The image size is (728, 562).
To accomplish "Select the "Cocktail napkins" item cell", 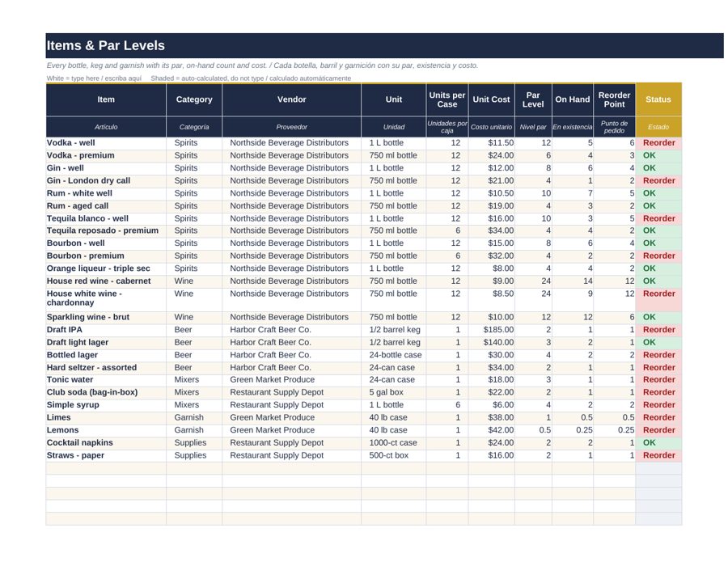I will pyautogui.click(x=106, y=443).
